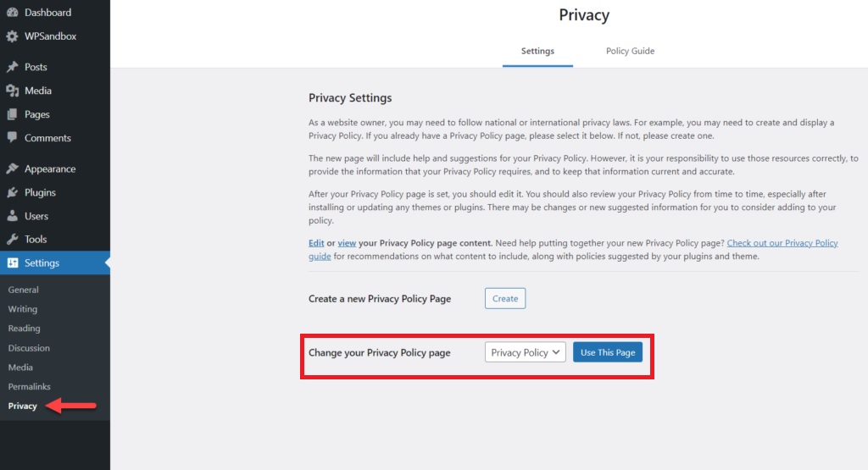Viewport: 868px width, 470px height.
Task: Click the Media library icon
Action: tap(12, 91)
